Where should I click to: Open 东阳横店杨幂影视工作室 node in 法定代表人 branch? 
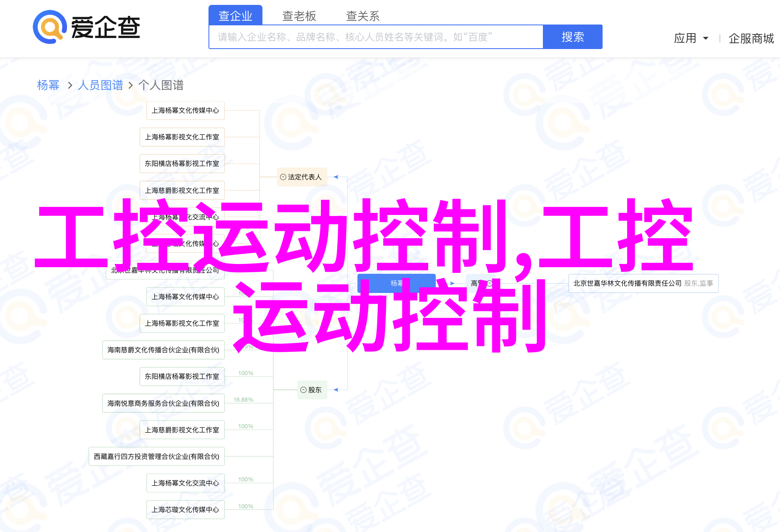click(x=182, y=163)
